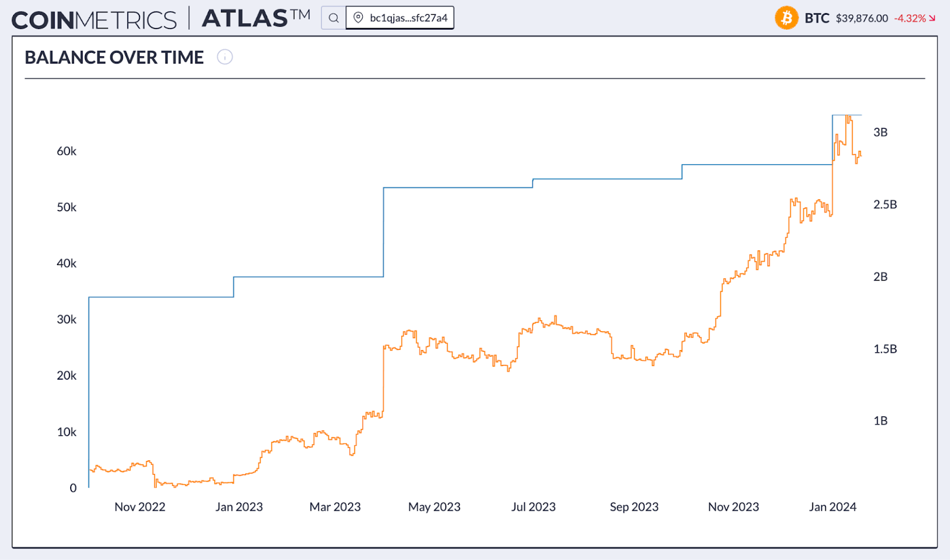Click the 60k y-axis value
The image size is (950, 560).
click(66, 151)
